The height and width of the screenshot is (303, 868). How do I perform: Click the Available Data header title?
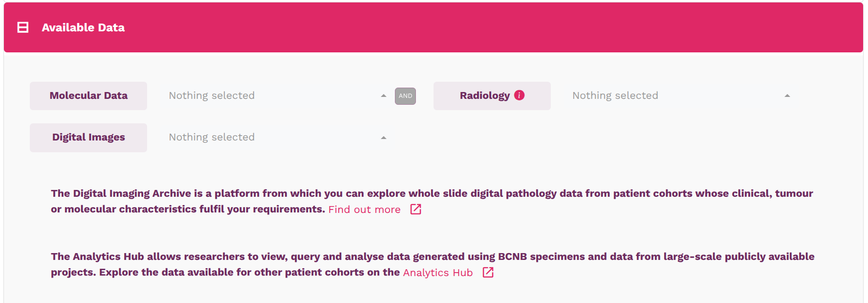pos(83,27)
